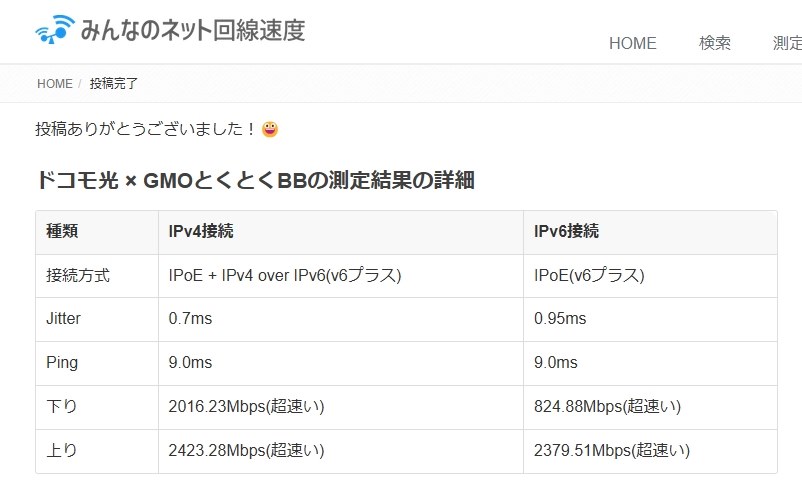Select the IPv4 download speed 2016.23Mbps cell
Screen dimensions: 802x502
tap(341, 407)
